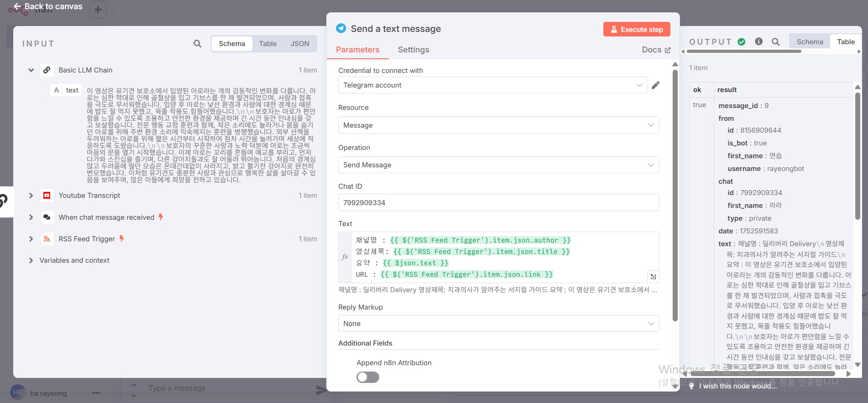Click the lightbulb feedback icon
This screenshot has height=403, width=868.
(691, 386)
